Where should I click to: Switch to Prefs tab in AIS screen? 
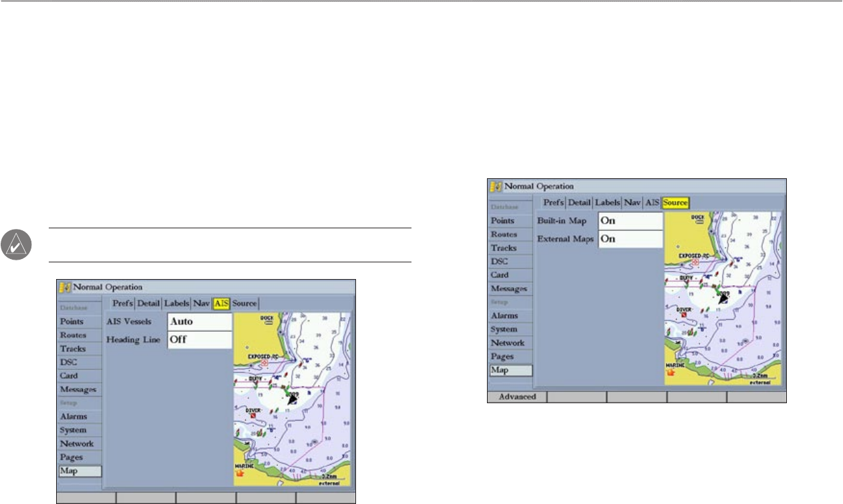point(122,303)
